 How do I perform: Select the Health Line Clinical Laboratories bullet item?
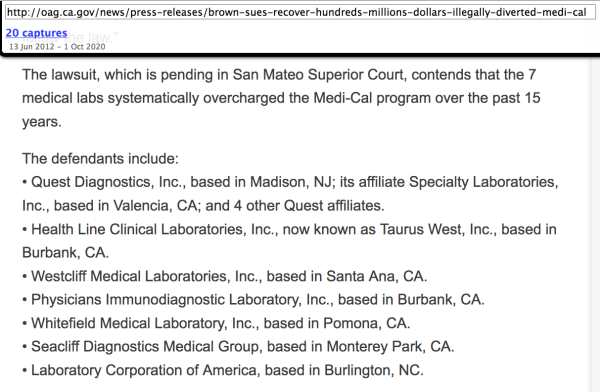tap(289, 241)
